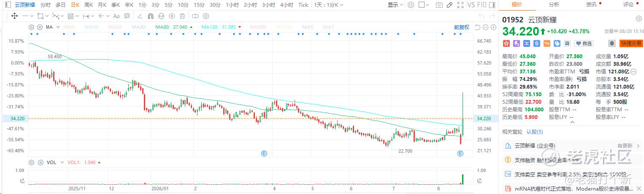Switch to the 周K weekly chart

click(89, 5)
